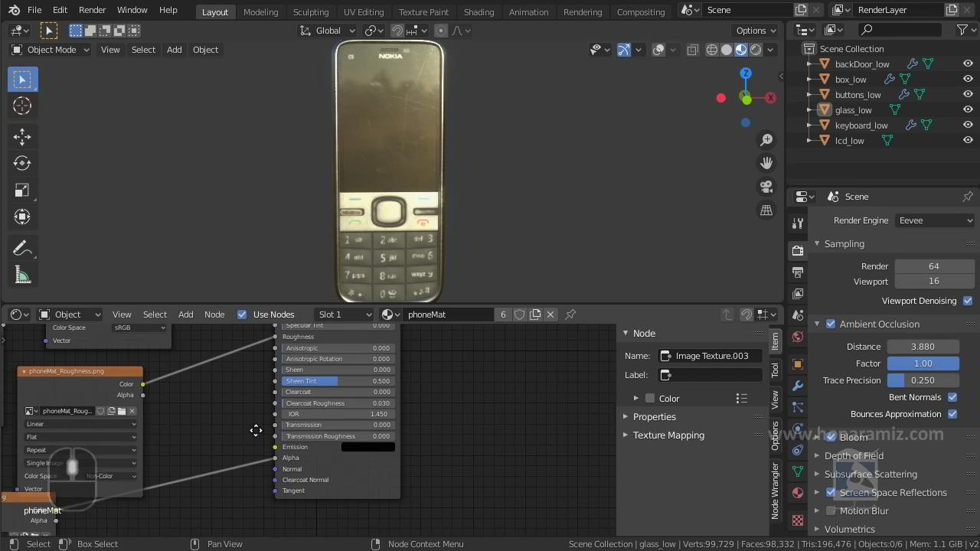Switch to the UV Editing workspace tab
980x551 pixels.
pos(364,11)
